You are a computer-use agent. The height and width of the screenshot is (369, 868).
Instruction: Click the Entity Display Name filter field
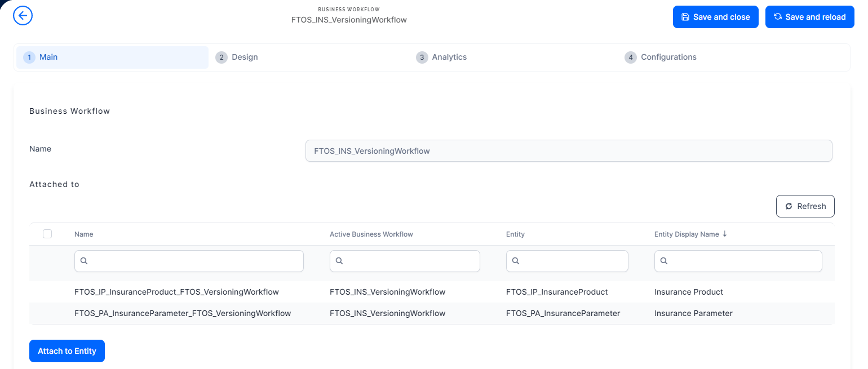(743, 261)
